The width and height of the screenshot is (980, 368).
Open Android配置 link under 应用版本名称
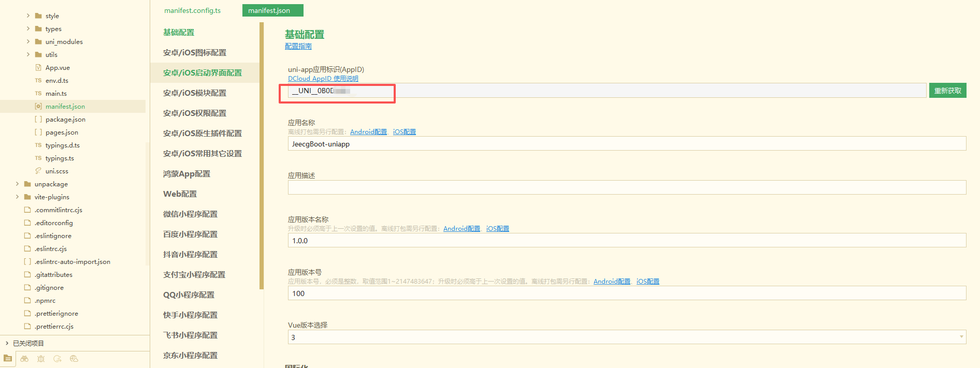point(462,229)
